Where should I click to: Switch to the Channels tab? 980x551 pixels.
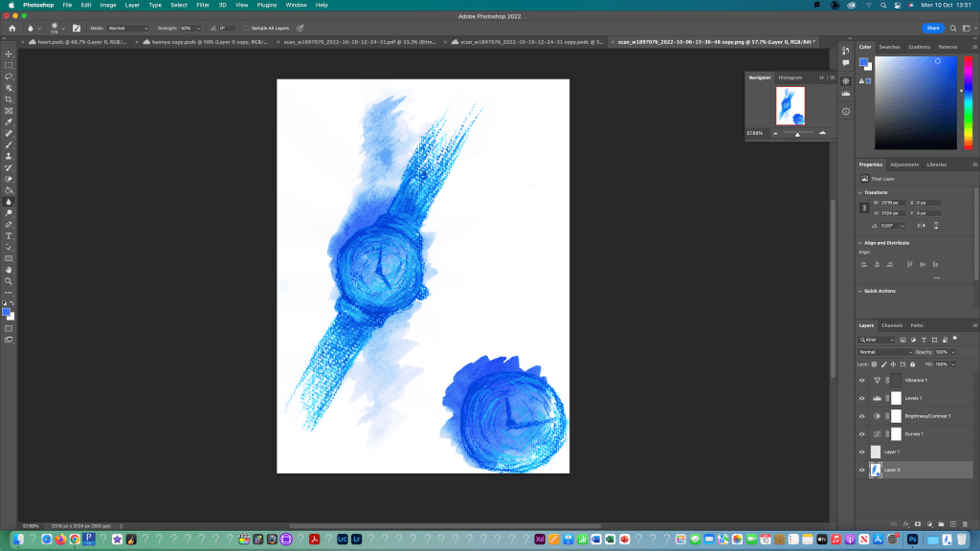[891, 325]
